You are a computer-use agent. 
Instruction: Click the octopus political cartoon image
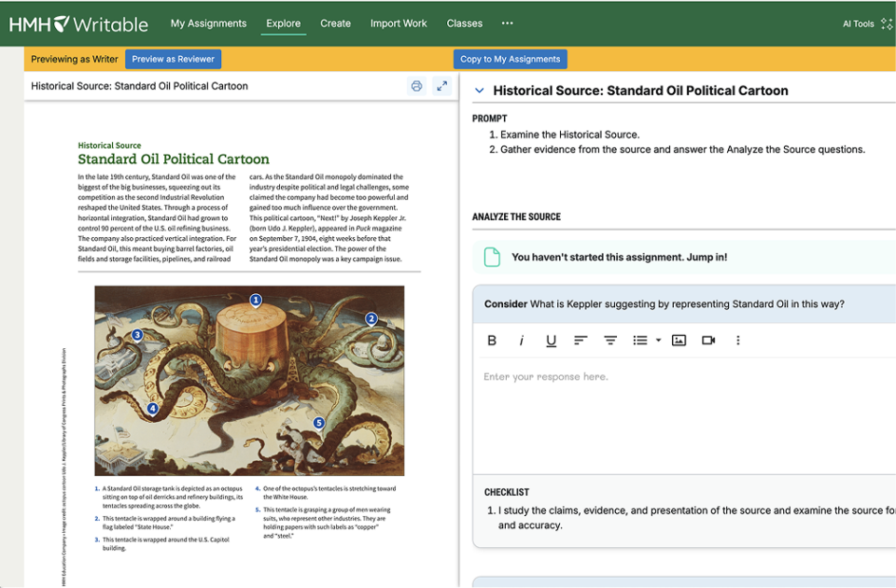click(x=249, y=381)
